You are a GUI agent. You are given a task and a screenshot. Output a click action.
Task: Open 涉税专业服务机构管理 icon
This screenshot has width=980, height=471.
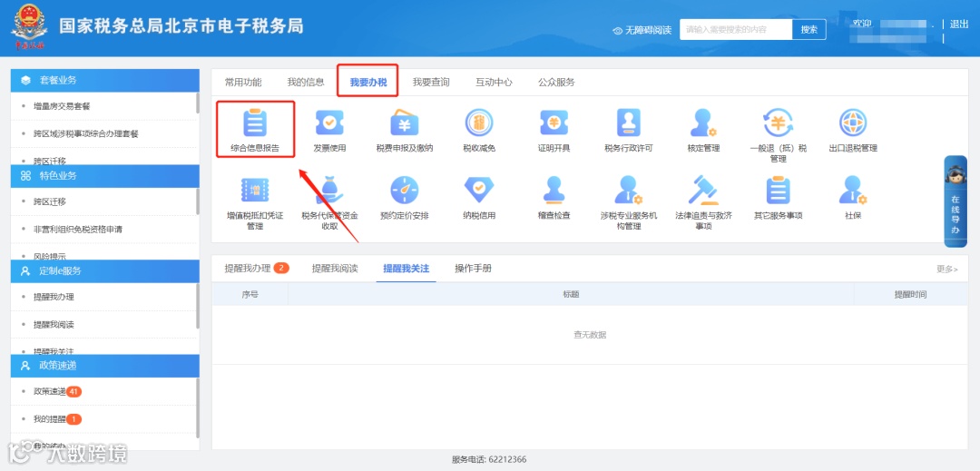click(x=629, y=190)
